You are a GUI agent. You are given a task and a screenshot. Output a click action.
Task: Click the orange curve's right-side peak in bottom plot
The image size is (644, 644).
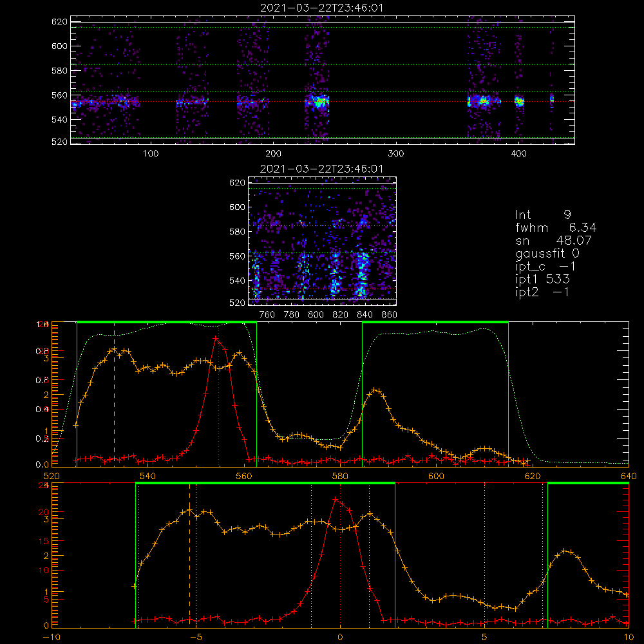pos(564,551)
